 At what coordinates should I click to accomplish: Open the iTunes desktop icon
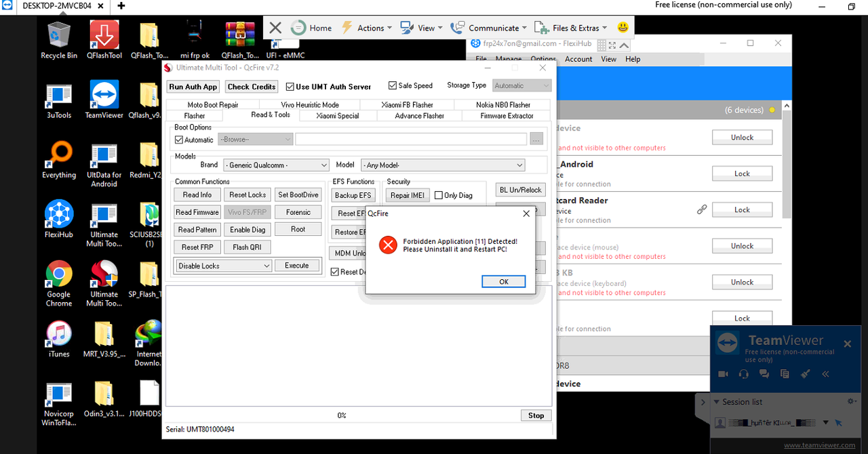[59, 339]
